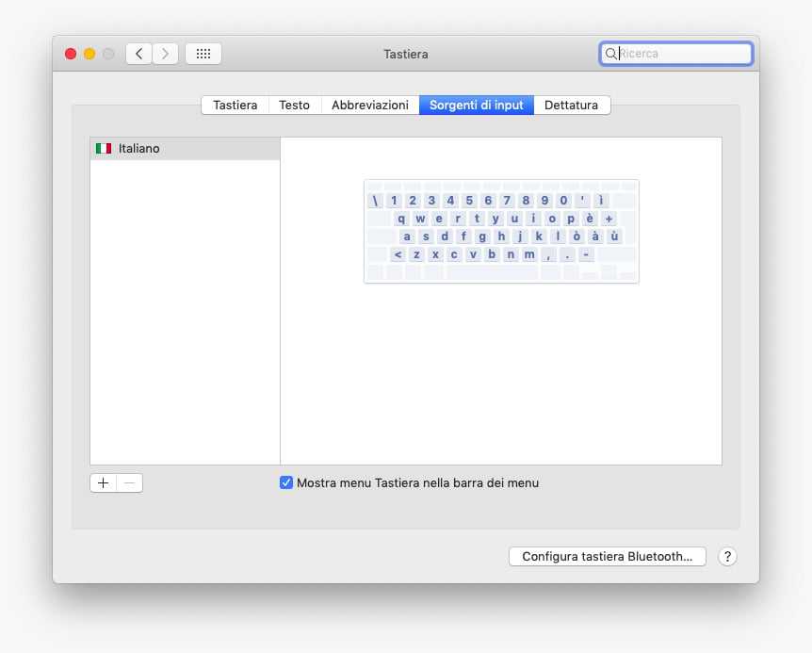
Task: Go to the Dettatura tab
Action: 571,106
